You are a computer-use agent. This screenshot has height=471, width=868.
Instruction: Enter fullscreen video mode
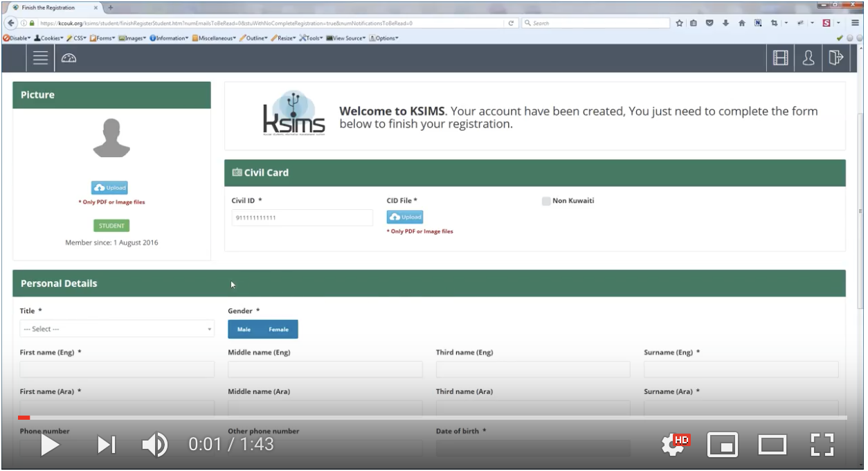822,445
